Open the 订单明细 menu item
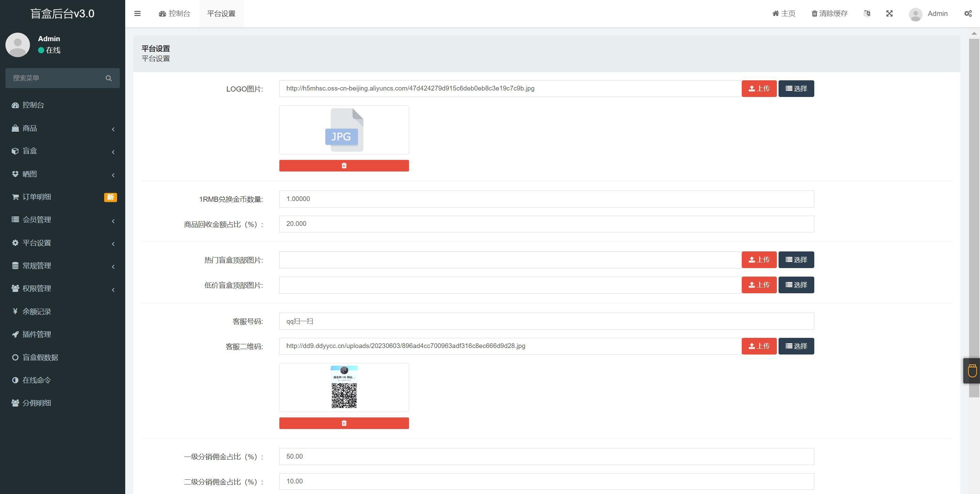The width and height of the screenshot is (980, 494). [x=36, y=197]
